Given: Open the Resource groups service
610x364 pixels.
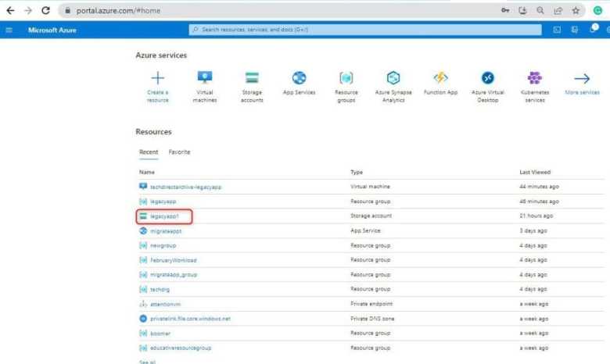Looking at the screenshot, I should coord(346,87).
